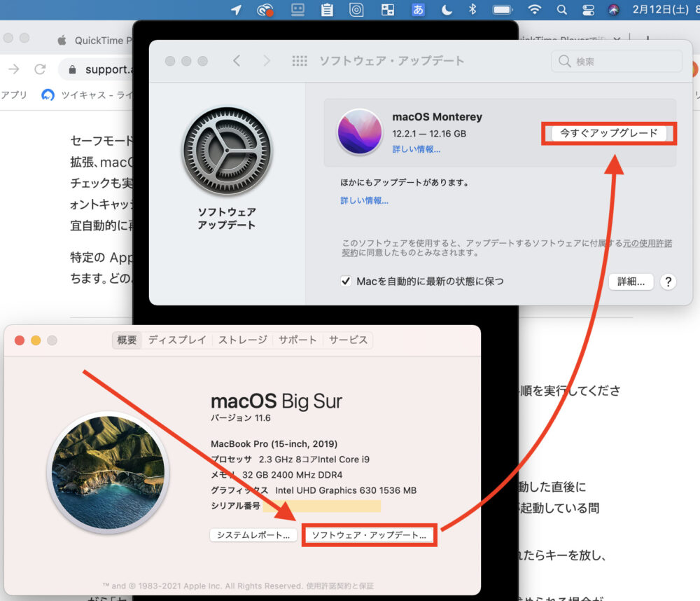Click the MacBook Pro (15-inch, 2019) text
Viewport: 700px width, 601px height.
274,443
